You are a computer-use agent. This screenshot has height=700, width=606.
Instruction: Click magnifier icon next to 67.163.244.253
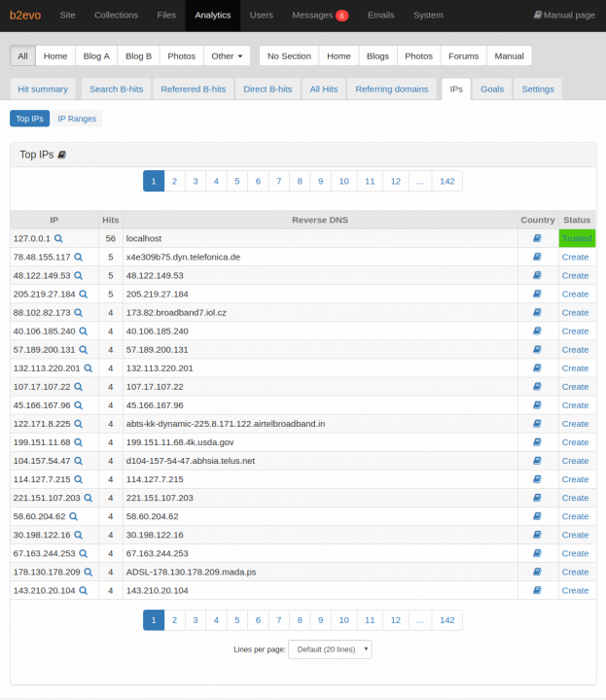[83, 553]
